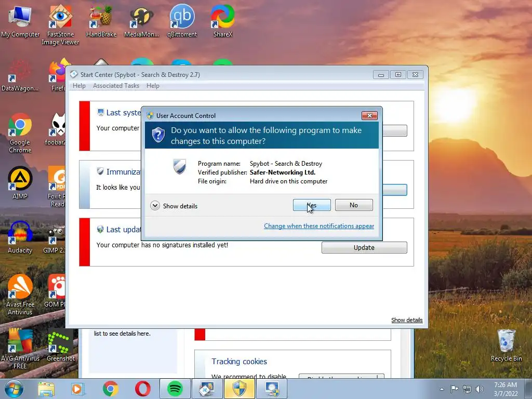This screenshot has width=532, height=399.
Task: Click 'Your computer has no signatures installed yet!' text
Action: (162, 245)
